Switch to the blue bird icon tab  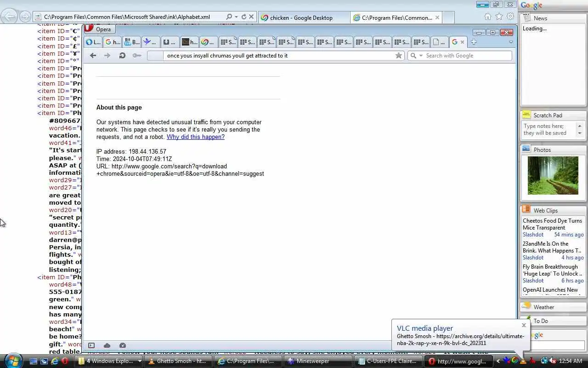coord(150,42)
